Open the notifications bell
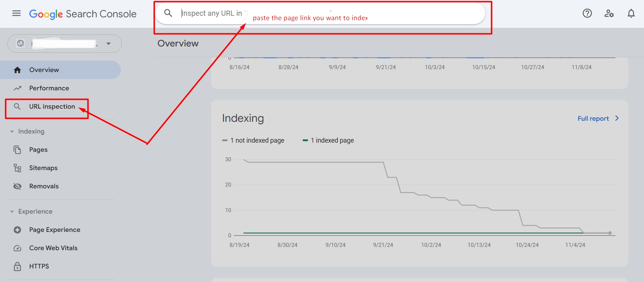This screenshot has width=644, height=282. [631, 14]
